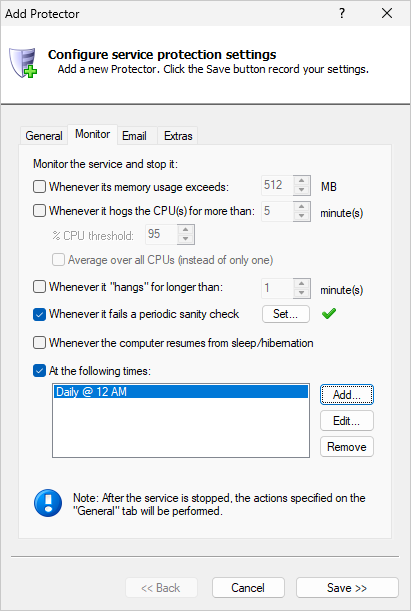
Task: Disable the At the following times checkbox
Action: (39, 371)
